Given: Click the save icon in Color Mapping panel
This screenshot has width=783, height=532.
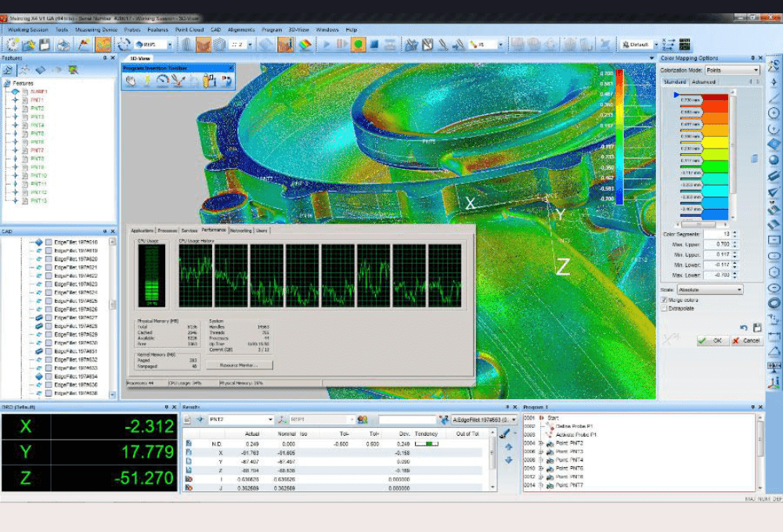Looking at the screenshot, I should click(x=757, y=327).
